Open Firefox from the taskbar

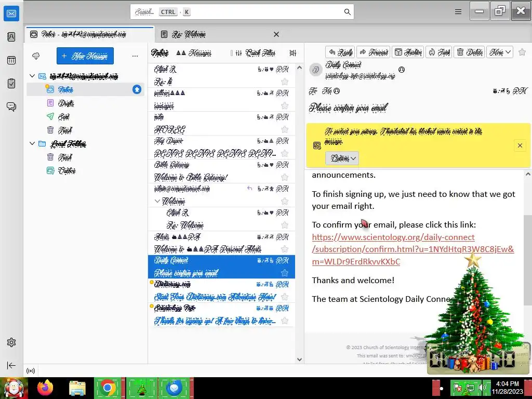[46, 388]
